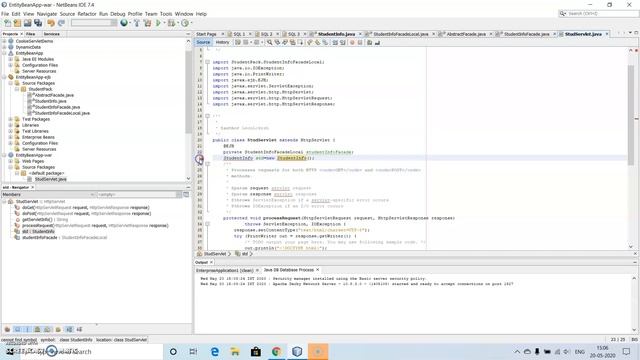
Task: Select AbstractFacade.java in project tree
Action: (54, 95)
